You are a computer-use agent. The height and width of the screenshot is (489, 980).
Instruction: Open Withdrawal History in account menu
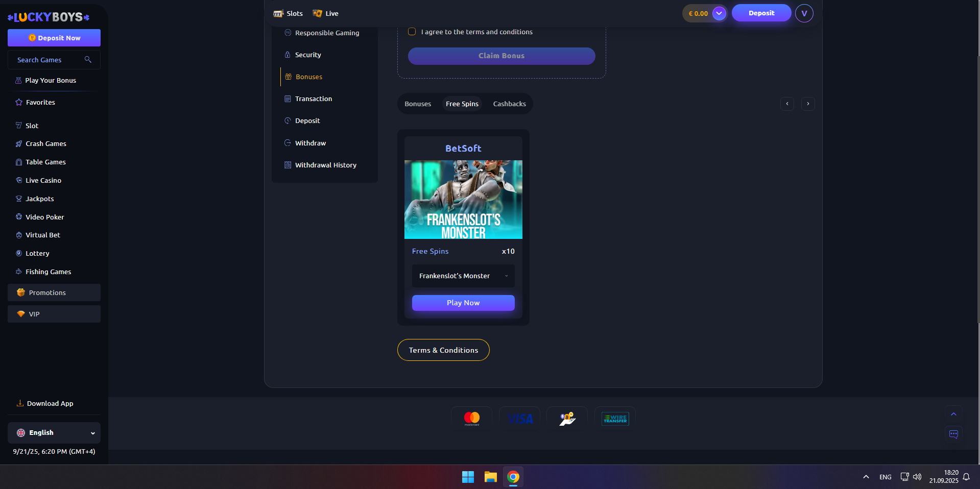pos(325,165)
